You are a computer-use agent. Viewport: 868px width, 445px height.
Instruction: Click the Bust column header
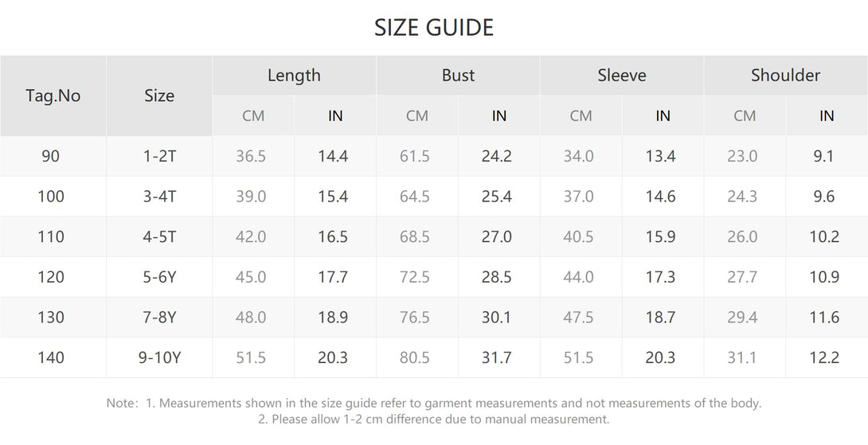[459, 76]
